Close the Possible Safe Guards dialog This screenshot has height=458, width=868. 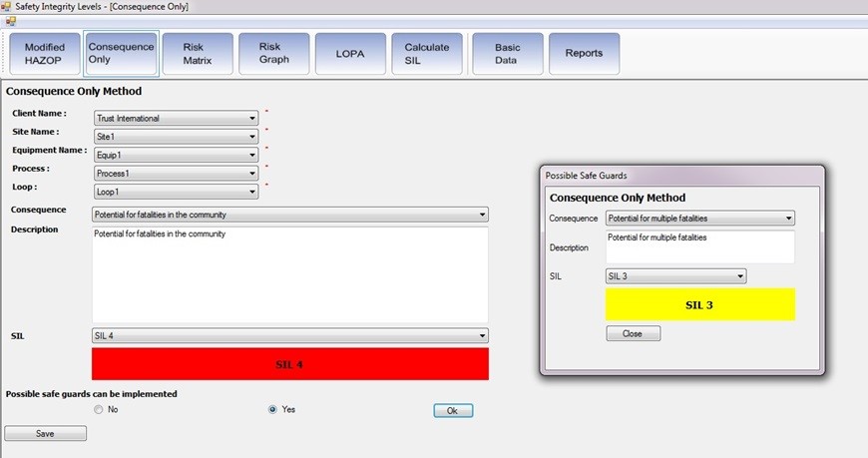coord(633,333)
